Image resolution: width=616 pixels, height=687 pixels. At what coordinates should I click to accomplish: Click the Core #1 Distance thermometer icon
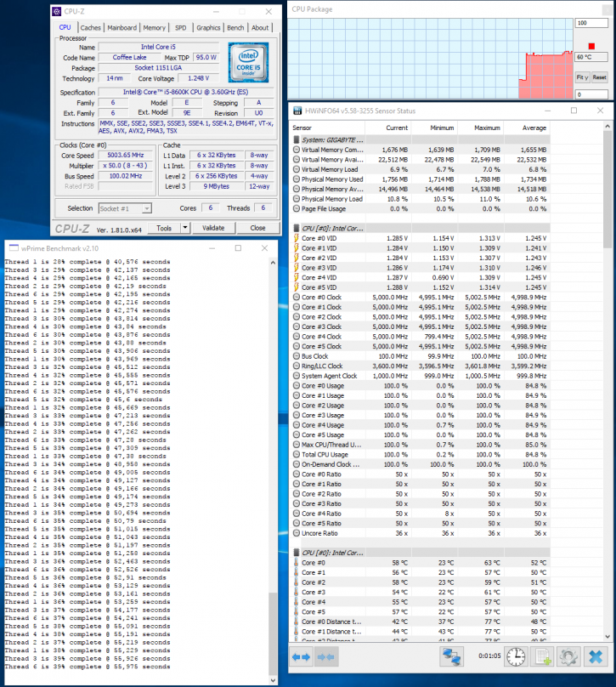(x=297, y=632)
